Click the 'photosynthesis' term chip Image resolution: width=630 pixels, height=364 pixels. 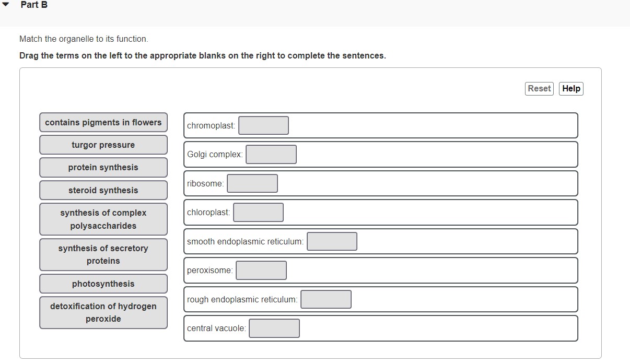103,284
